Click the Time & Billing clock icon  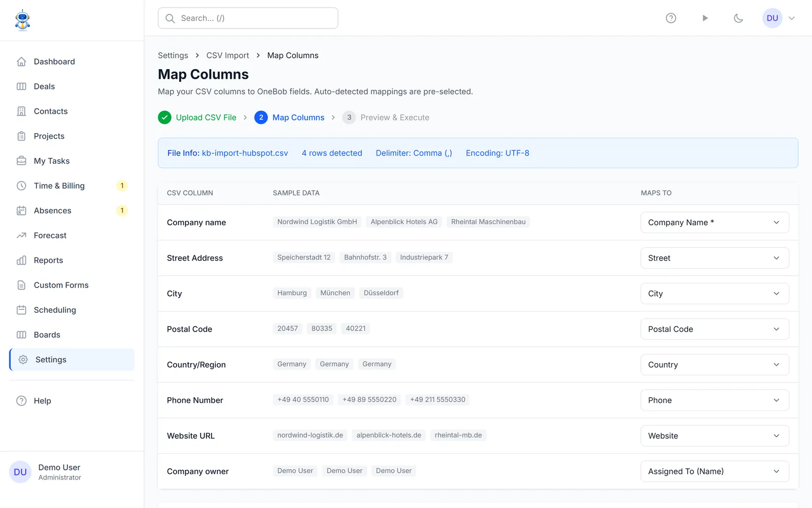pos(21,186)
